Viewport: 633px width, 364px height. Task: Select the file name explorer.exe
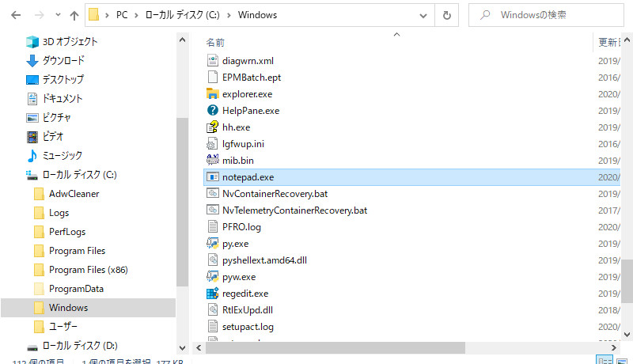point(247,94)
